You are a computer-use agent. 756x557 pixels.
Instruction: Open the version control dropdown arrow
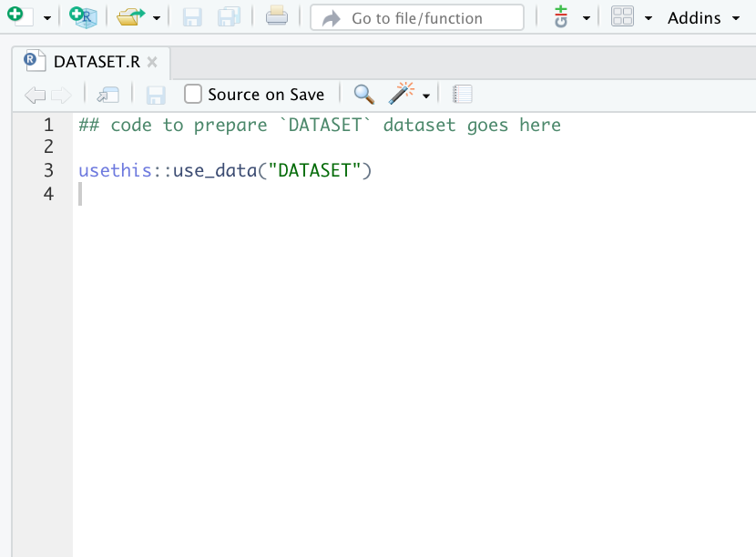pyautogui.click(x=587, y=18)
